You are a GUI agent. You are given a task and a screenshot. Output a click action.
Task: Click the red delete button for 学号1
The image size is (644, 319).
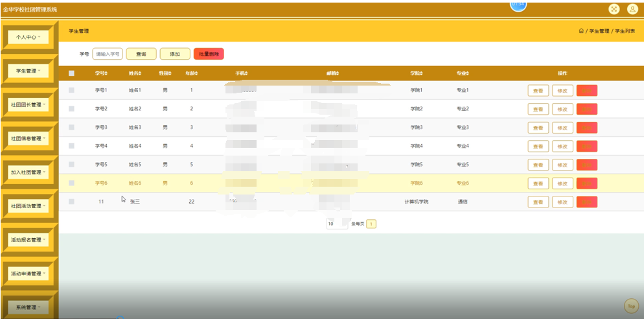(587, 90)
